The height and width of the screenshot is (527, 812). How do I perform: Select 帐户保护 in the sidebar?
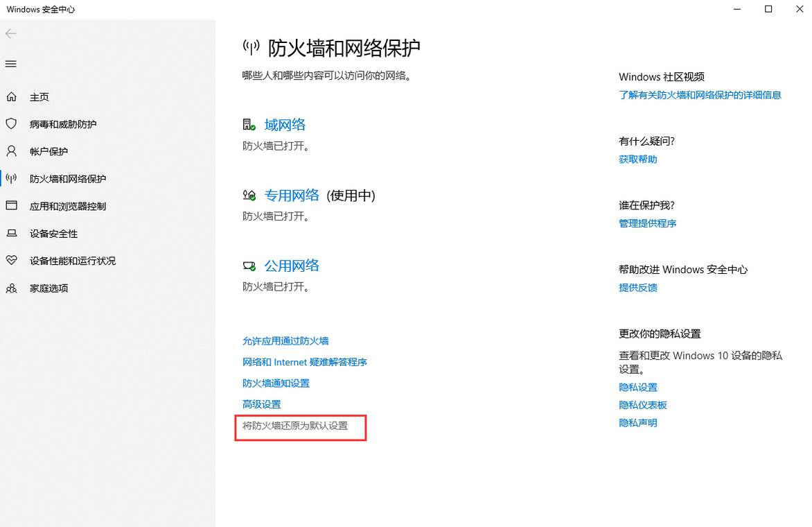(x=48, y=151)
